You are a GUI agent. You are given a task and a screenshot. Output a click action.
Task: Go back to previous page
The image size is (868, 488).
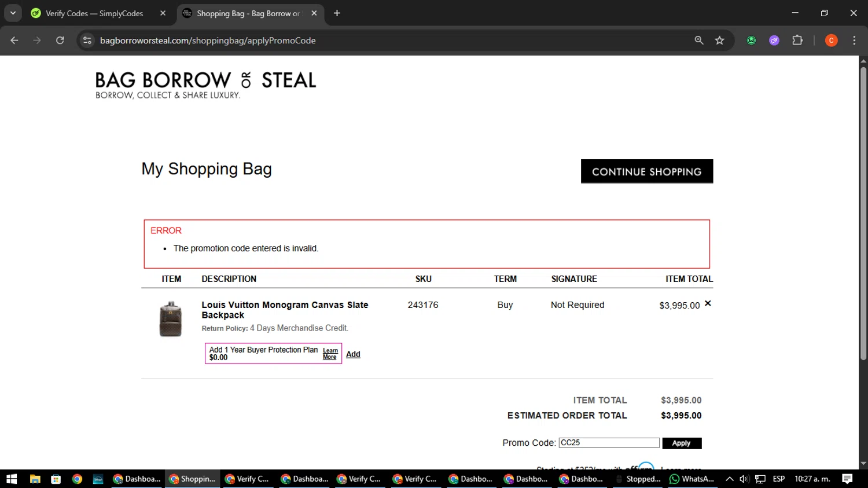(x=14, y=41)
